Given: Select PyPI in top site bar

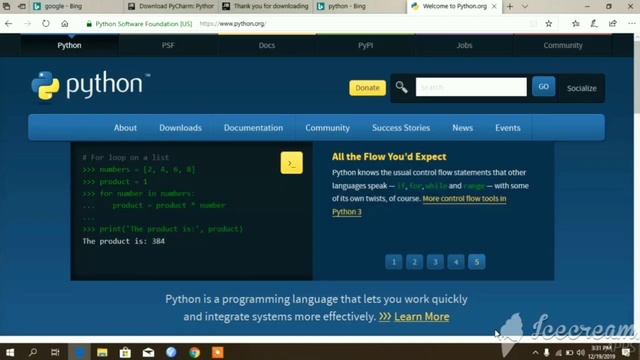Looking at the screenshot, I should tap(366, 45).
